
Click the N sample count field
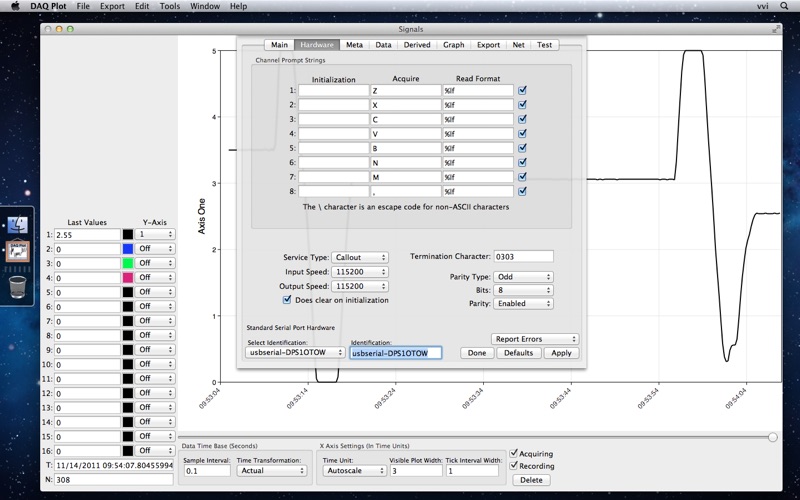point(114,480)
